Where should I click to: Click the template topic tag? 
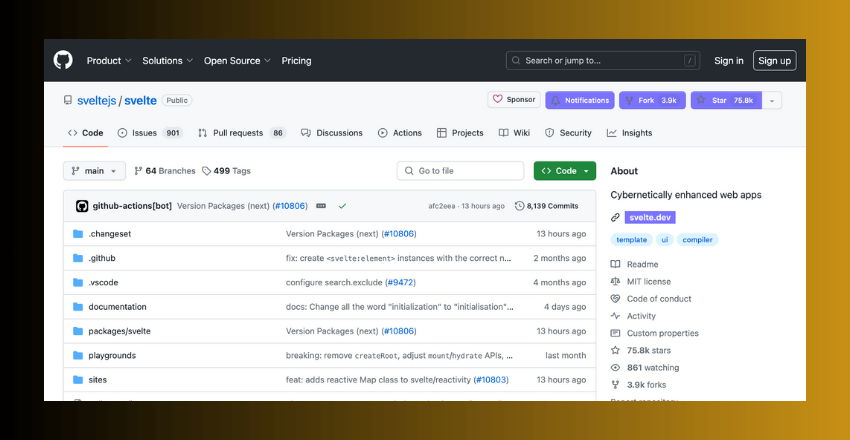tap(632, 240)
